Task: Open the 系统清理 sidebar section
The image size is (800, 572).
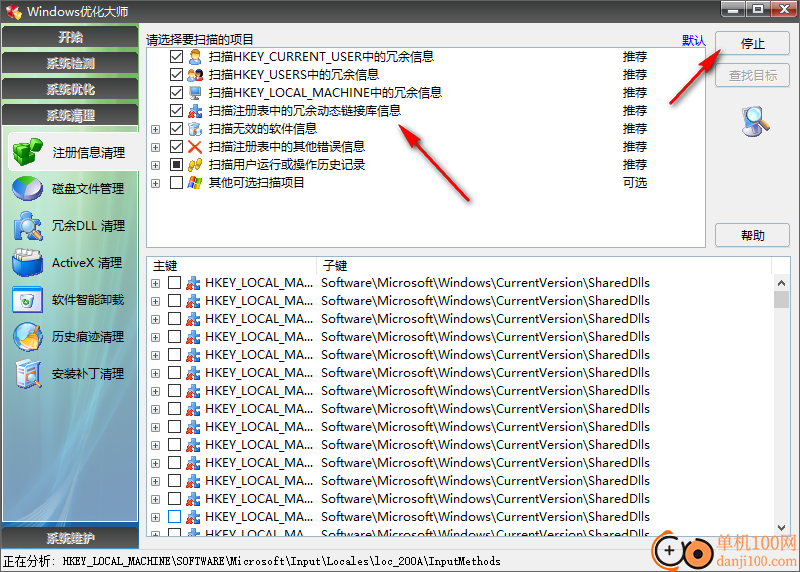Action: (70, 115)
